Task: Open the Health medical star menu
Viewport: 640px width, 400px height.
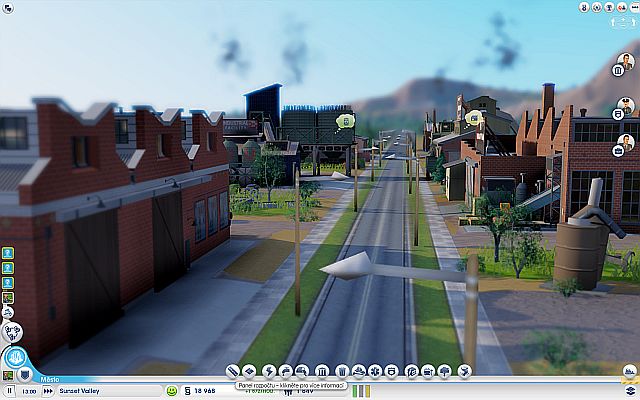Action: click(x=375, y=371)
